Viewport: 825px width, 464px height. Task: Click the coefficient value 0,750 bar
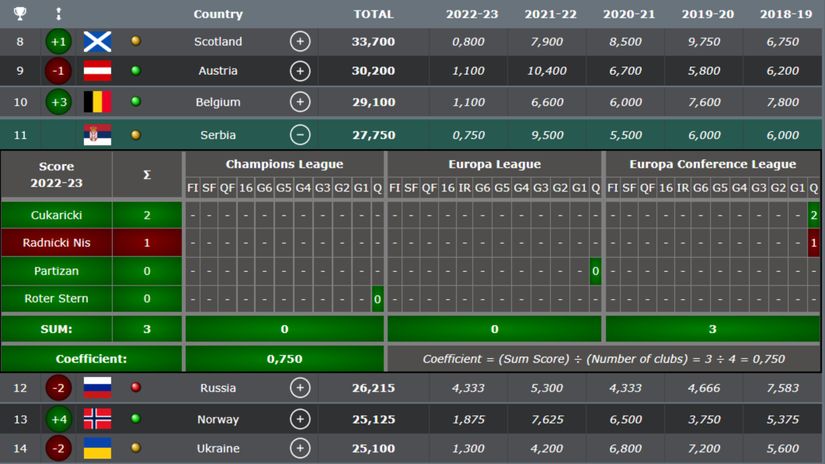click(x=284, y=359)
